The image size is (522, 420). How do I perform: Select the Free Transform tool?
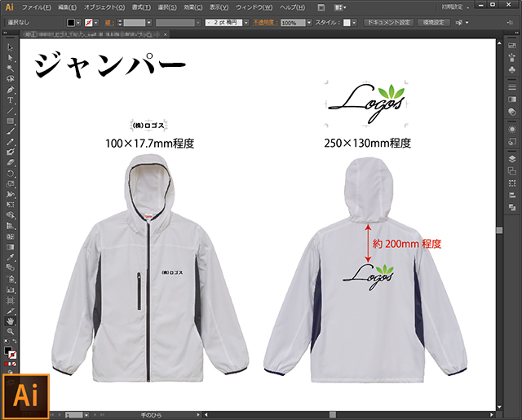click(11, 205)
